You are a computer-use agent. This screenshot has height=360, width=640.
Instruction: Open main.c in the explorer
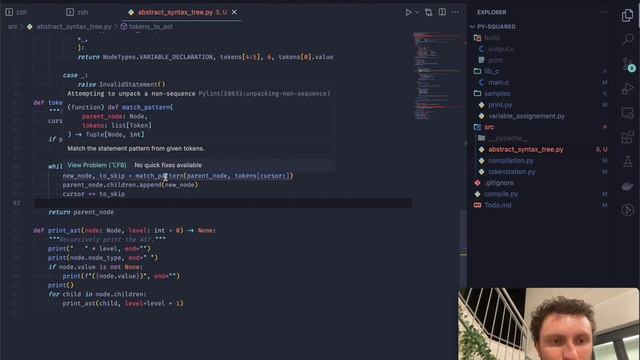pos(498,82)
